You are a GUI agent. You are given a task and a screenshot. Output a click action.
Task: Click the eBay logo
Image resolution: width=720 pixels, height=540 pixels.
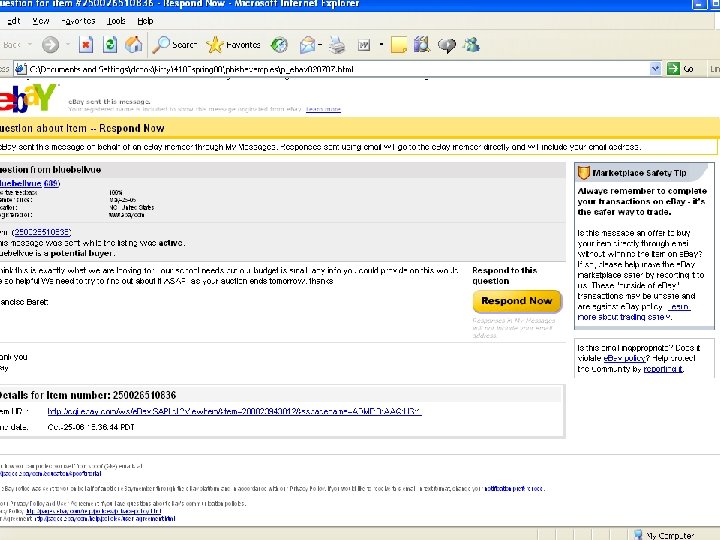tap(27, 98)
